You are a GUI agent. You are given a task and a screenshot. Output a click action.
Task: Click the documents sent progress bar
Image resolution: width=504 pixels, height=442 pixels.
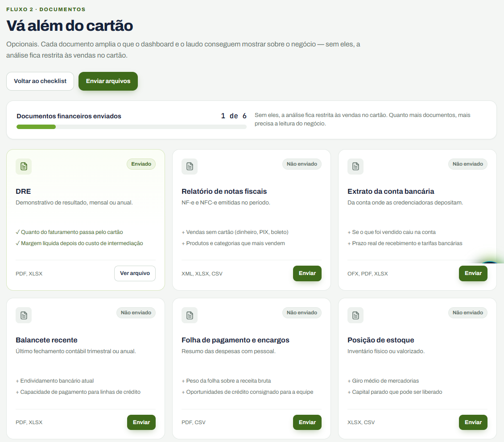(132, 127)
